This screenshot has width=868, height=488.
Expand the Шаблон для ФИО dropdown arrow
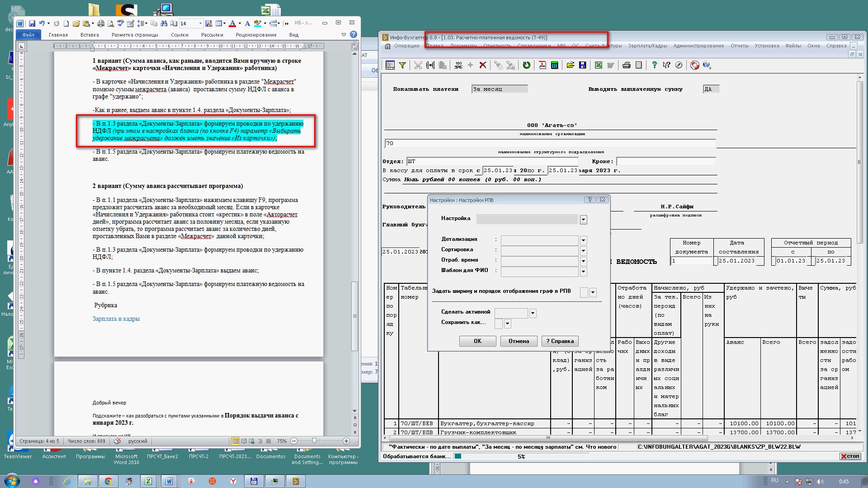point(584,272)
